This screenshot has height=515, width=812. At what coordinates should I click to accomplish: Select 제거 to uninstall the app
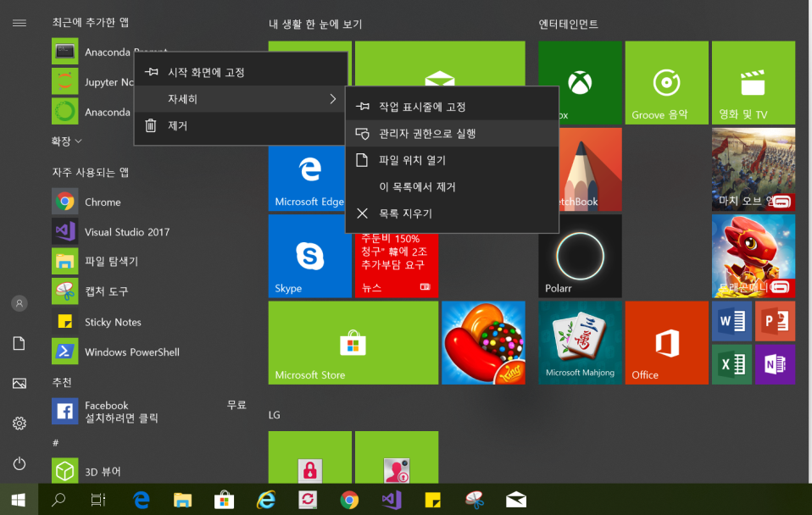tap(241, 125)
